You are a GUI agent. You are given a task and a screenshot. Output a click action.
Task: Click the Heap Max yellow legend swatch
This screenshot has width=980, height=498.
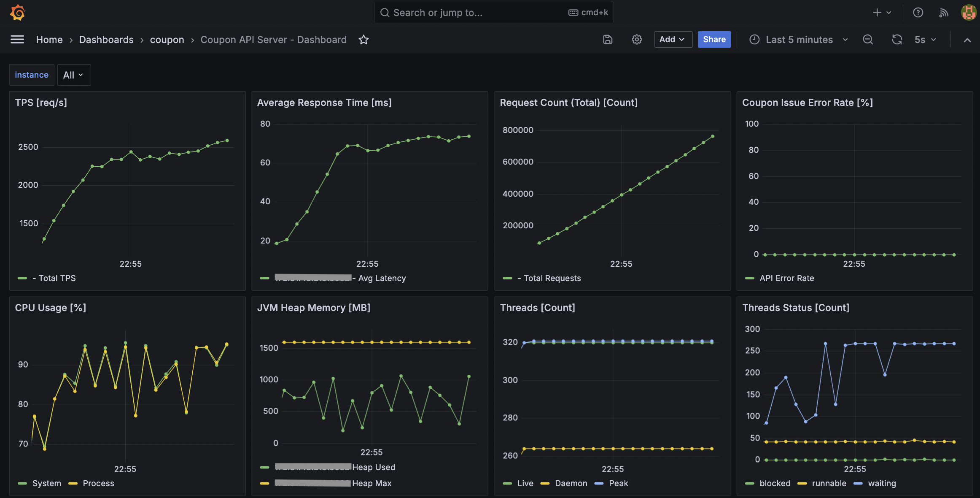click(x=265, y=483)
